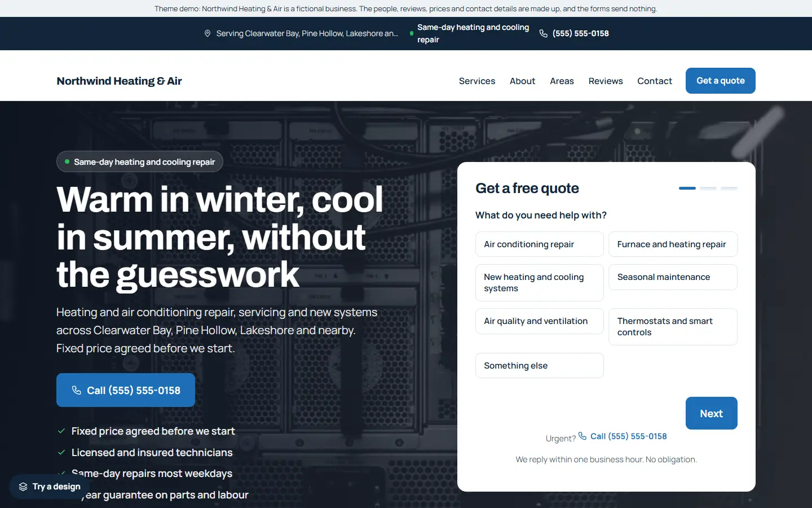Click the Northwind Heating & Air logo
The width and height of the screenshot is (812, 508).
[x=119, y=81]
